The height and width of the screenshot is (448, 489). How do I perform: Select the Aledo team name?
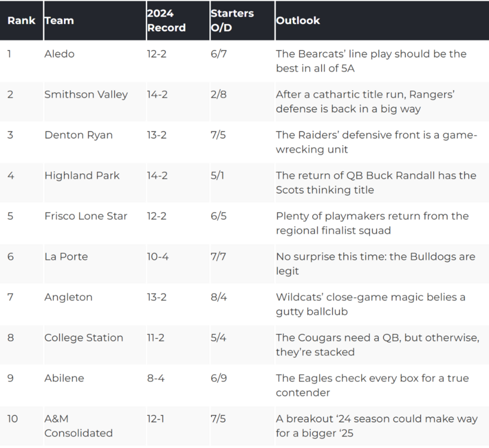coord(59,54)
